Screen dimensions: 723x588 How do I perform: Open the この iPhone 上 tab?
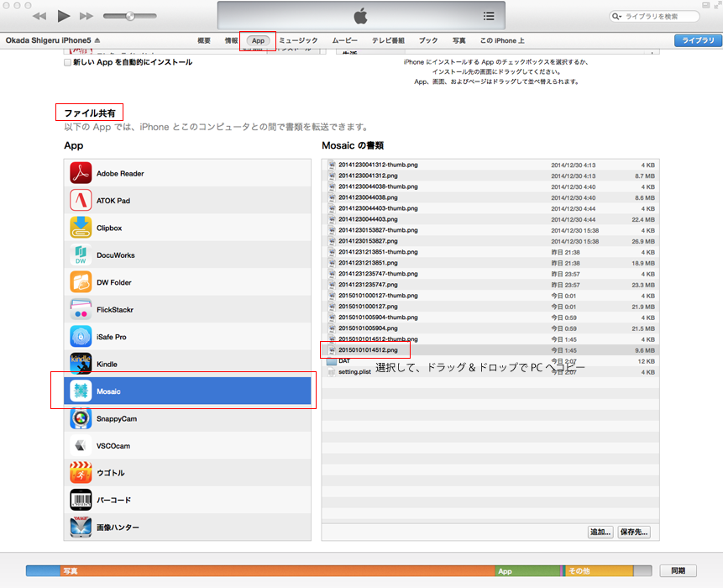click(502, 40)
